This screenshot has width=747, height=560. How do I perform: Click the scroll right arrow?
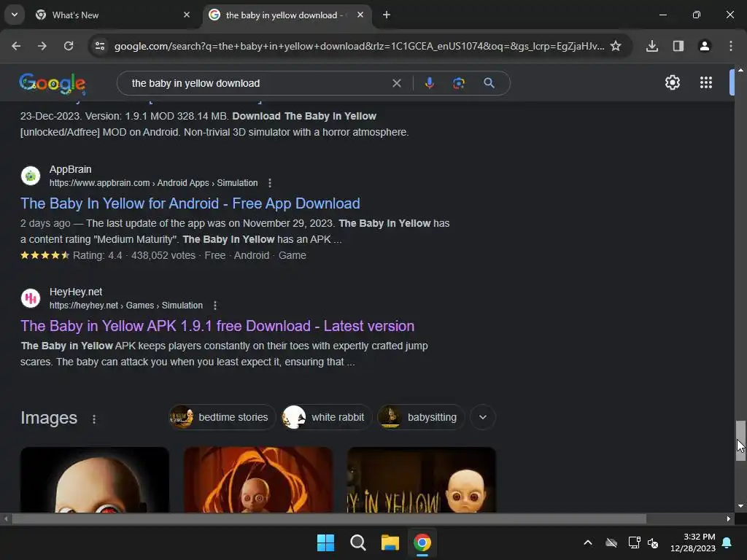[729, 519]
